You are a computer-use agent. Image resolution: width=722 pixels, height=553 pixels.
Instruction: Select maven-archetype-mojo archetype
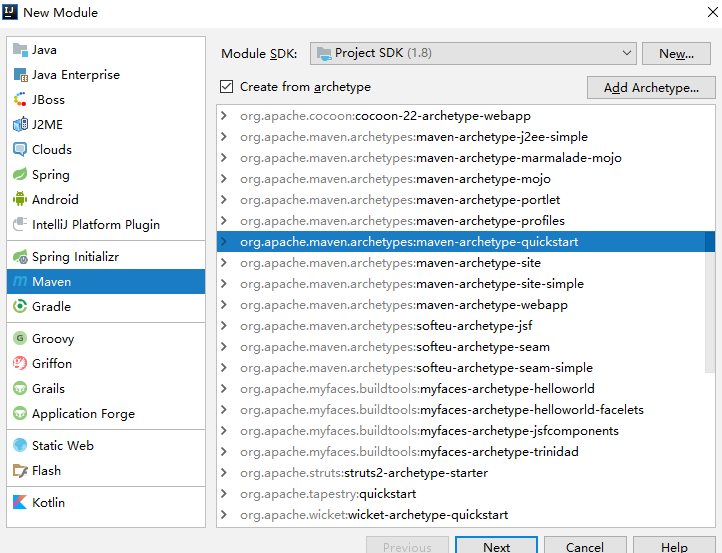(x=460, y=179)
